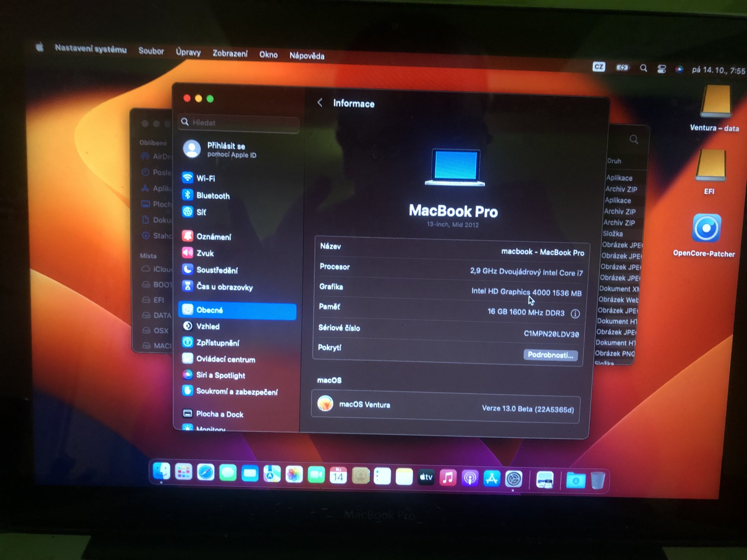Screen dimensions: 747x560
Task: Select Čas u obrazovky settings
Action: point(224,287)
